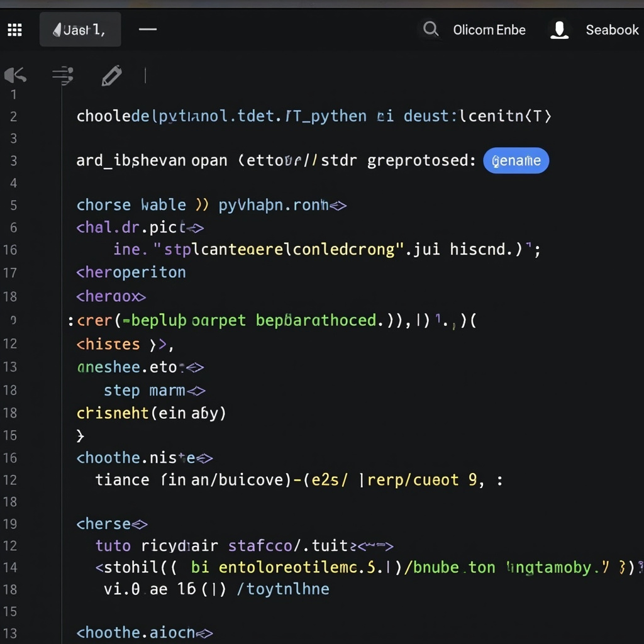Select the 'Jäsł 1,' tab
644x644 pixels.
tap(80, 30)
